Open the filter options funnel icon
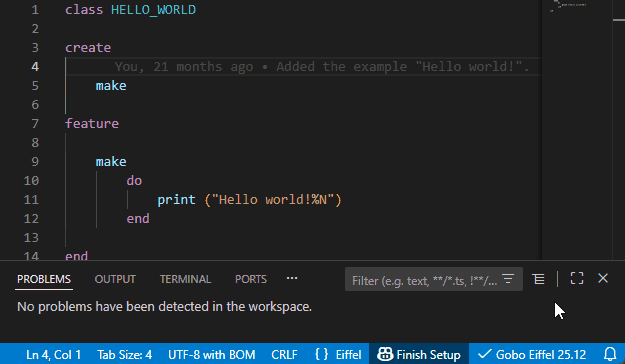 click(x=508, y=279)
